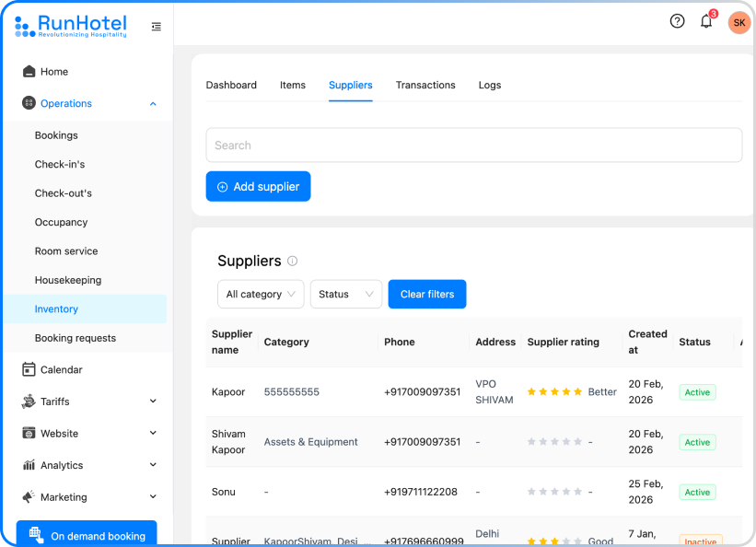756x547 pixels.
Task: Click the Marketing megaphone icon
Action: click(29, 497)
